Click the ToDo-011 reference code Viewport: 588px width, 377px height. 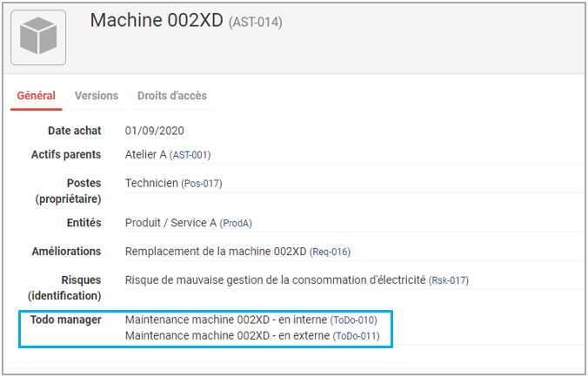(357, 336)
